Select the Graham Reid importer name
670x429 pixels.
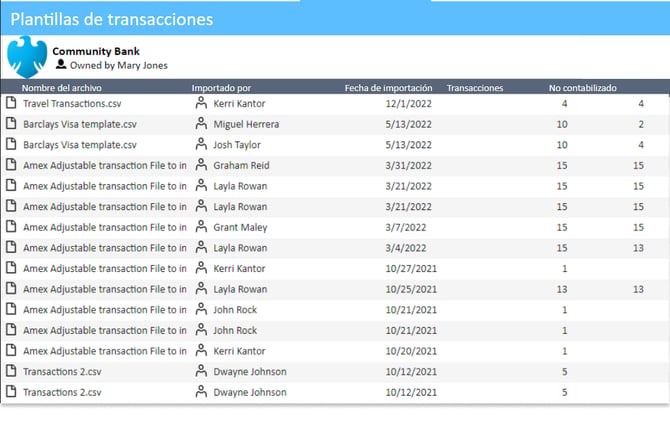(x=241, y=165)
